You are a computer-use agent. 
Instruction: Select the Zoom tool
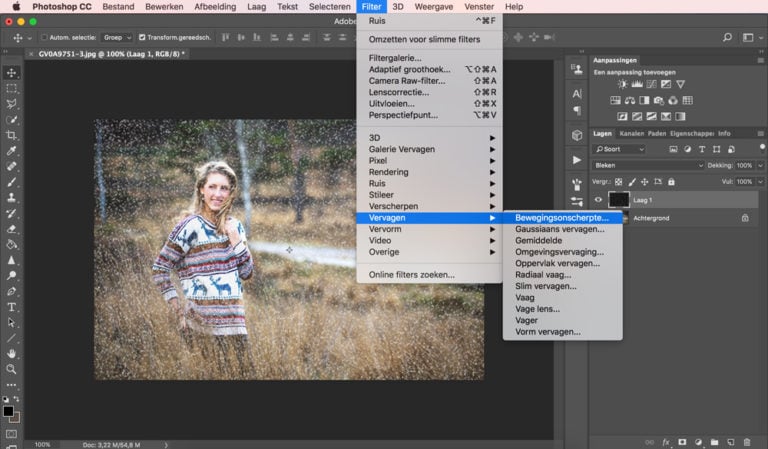point(11,369)
